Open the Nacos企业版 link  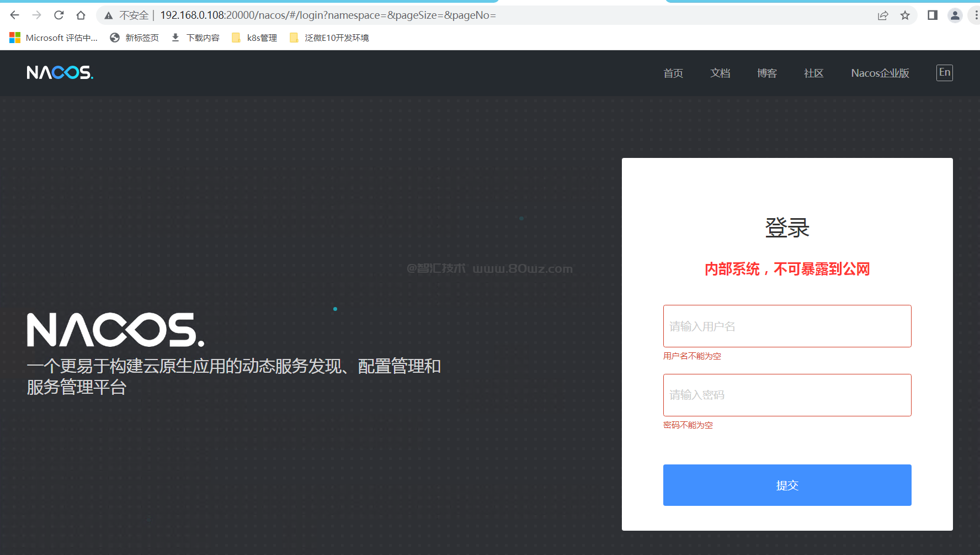880,73
